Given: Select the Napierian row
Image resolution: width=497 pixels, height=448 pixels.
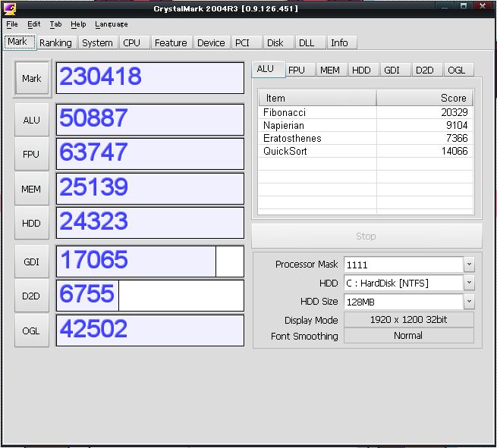Looking at the screenshot, I should pyautogui.click(x=366, y=125).
